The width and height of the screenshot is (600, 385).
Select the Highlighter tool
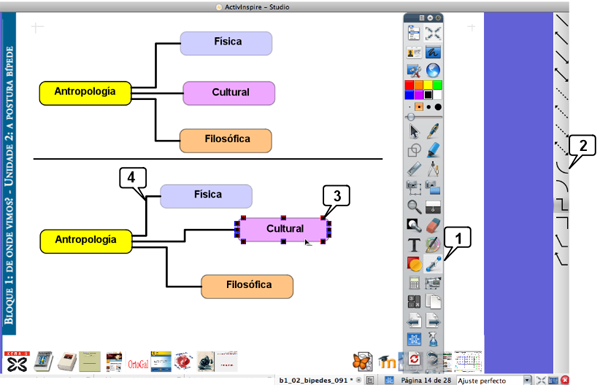click(433, 150)
